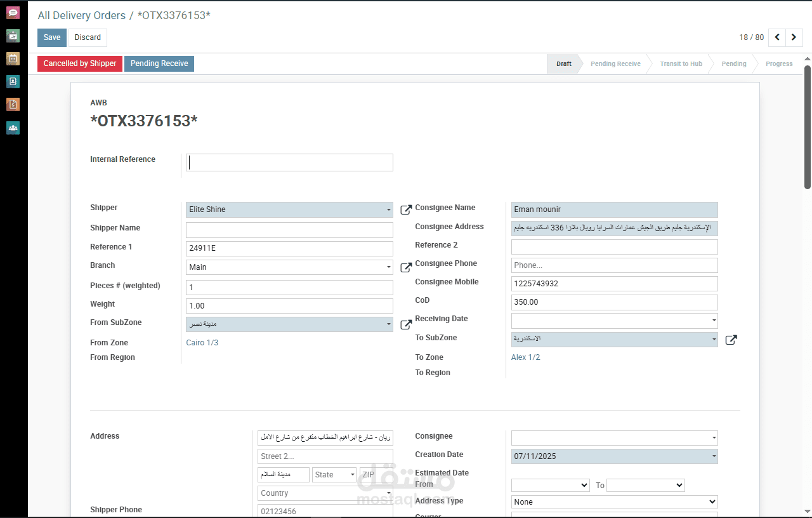Open the Calendar app icon

coord(13,58)
